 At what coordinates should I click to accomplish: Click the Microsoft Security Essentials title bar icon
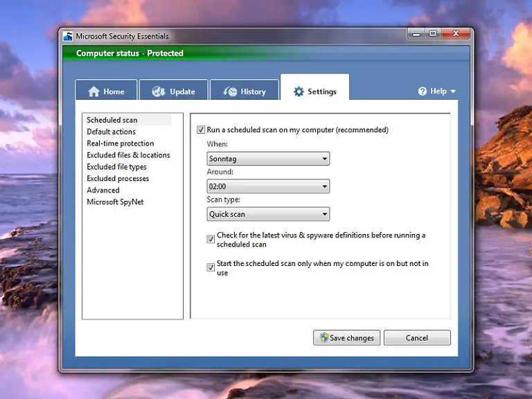[x=68, y=37]
